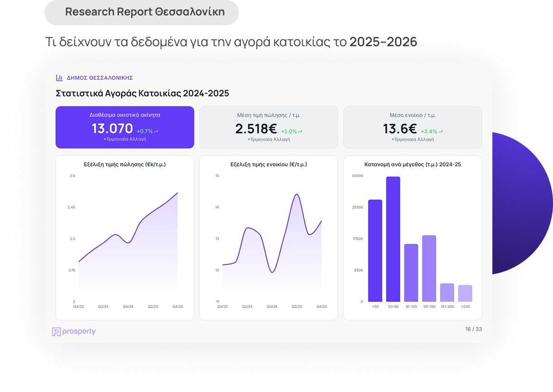Image resolution: width=553 pixels, height=392 pixels.
Task: Click the 81-100 bar in the chart
Action: (x=411, y=272)
